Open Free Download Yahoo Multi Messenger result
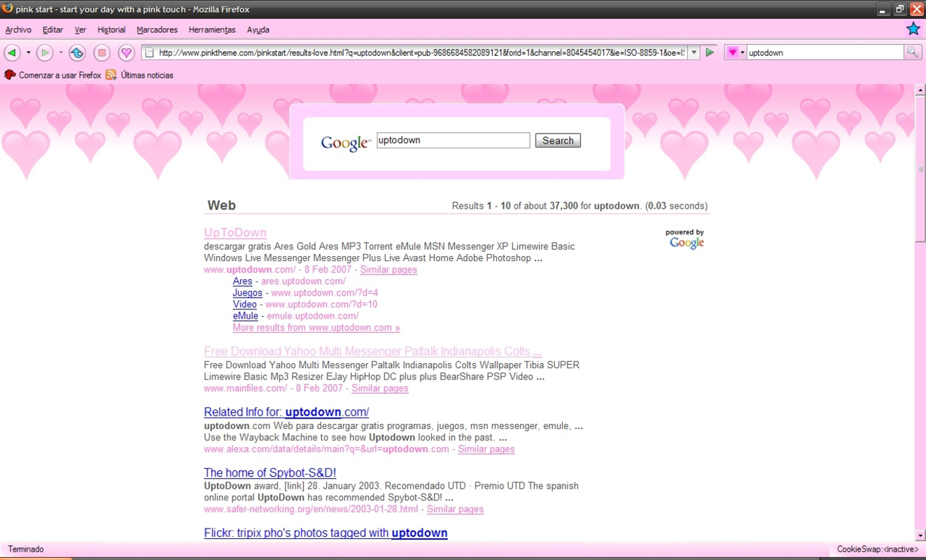Viewport: 926px width, 560px height. coord(372,351)
